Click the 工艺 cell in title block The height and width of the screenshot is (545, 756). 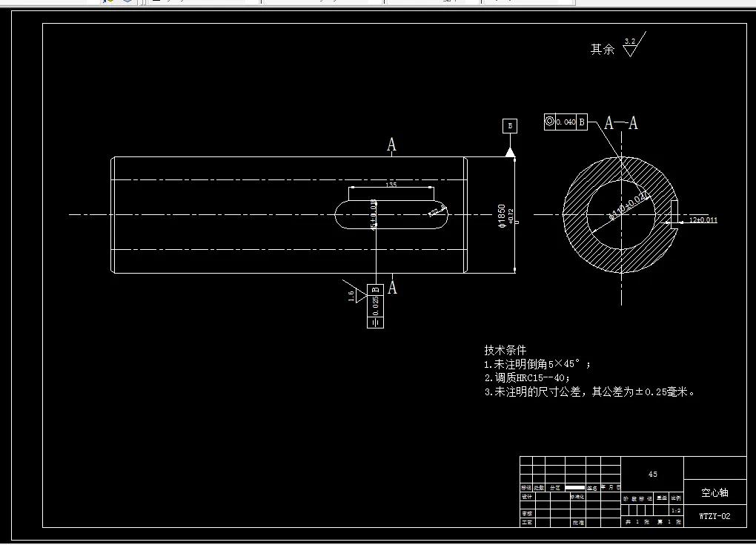(527, 522)
